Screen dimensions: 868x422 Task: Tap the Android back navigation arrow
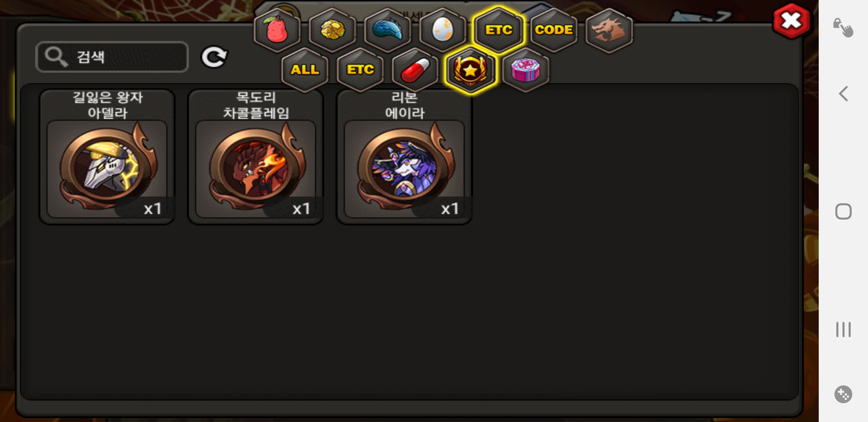coord(843,93)
